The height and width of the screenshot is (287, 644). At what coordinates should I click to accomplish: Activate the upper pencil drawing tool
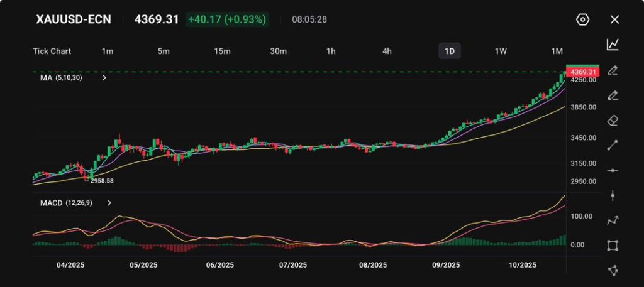(613, 70)
